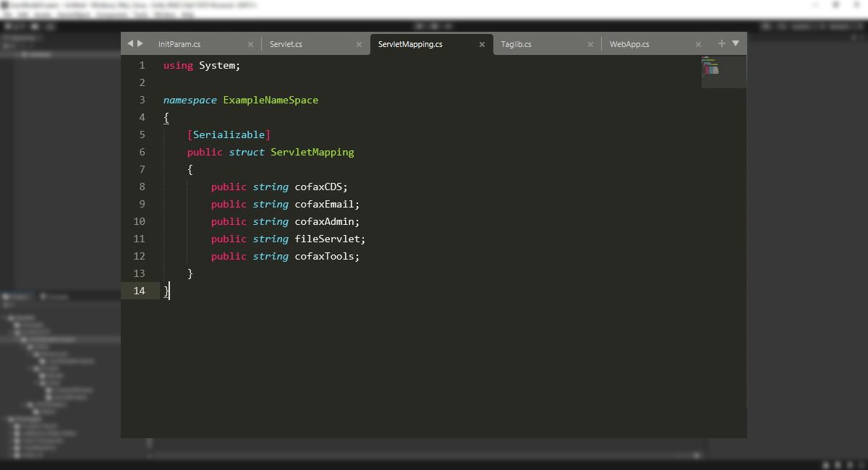Screen dimensions: 868x470
Task: Switch to the Servlet.cs tab
Action: (x=286, y=44)
